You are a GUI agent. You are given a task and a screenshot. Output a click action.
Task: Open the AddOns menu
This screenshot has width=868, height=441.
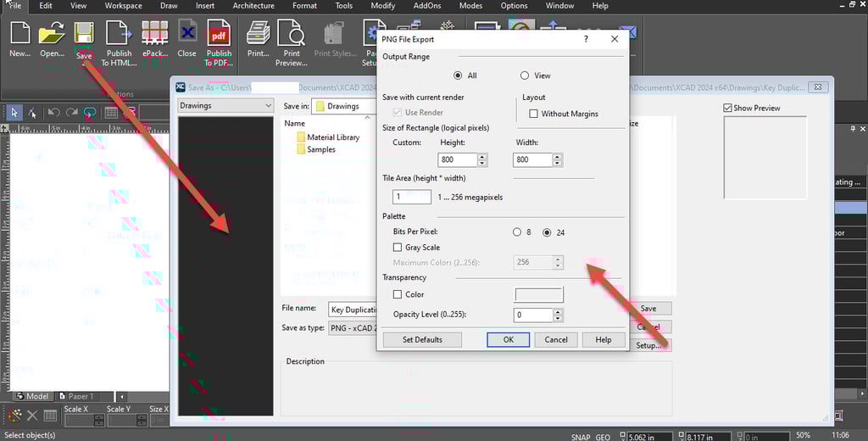(x=427, y=6)
